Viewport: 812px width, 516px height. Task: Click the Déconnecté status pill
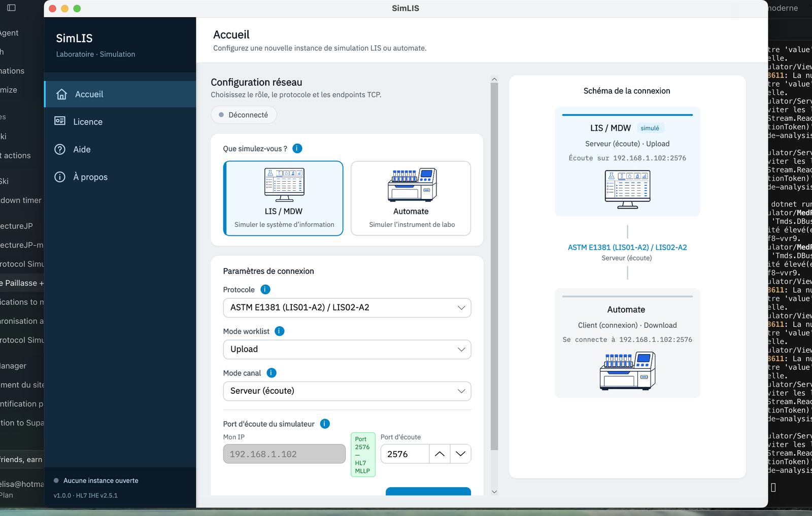244,115
